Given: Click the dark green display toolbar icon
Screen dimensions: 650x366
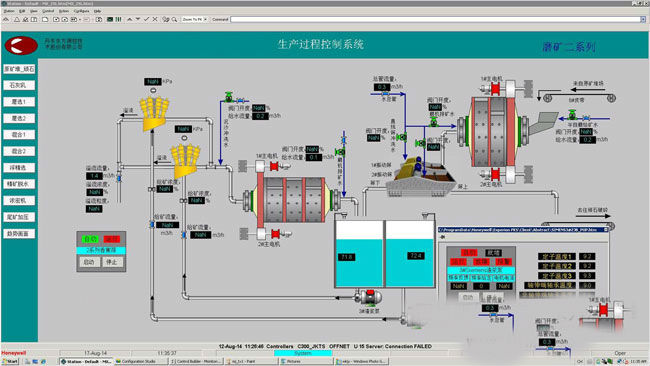Looking at the screenshot, I should coord(110,19).
